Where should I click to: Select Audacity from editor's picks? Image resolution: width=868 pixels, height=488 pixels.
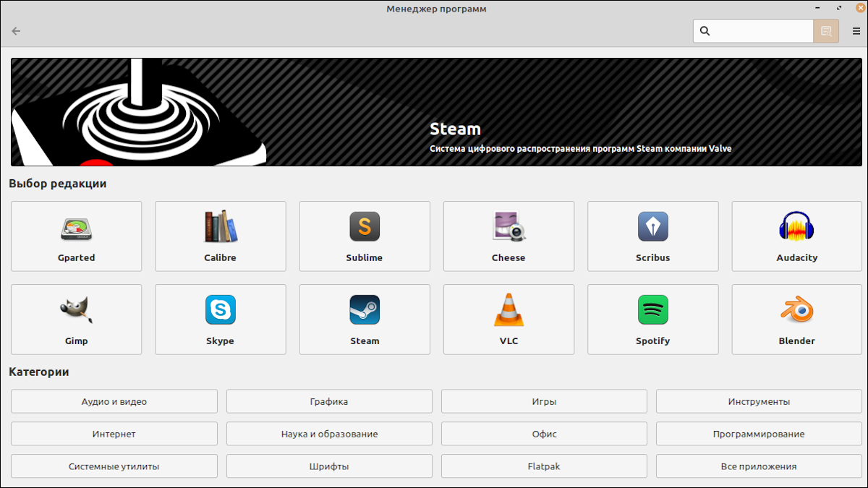796,236
